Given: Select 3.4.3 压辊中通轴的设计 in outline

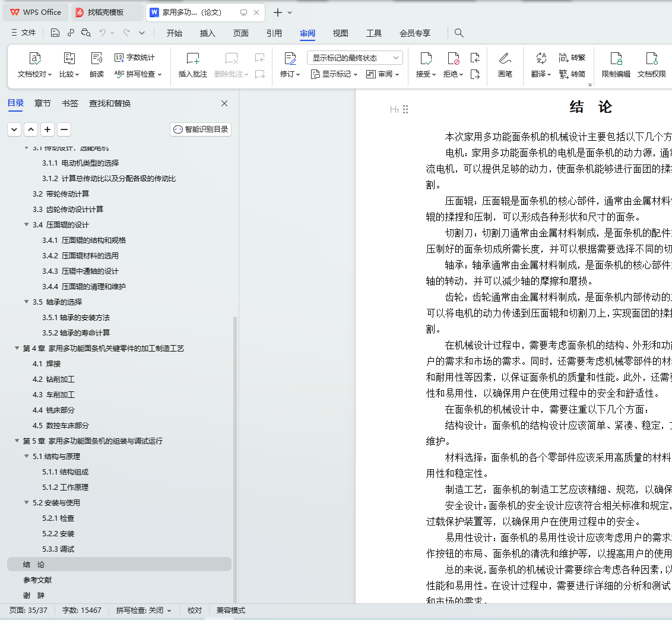Looking at the screenshot, I should [x=80, y=271].
